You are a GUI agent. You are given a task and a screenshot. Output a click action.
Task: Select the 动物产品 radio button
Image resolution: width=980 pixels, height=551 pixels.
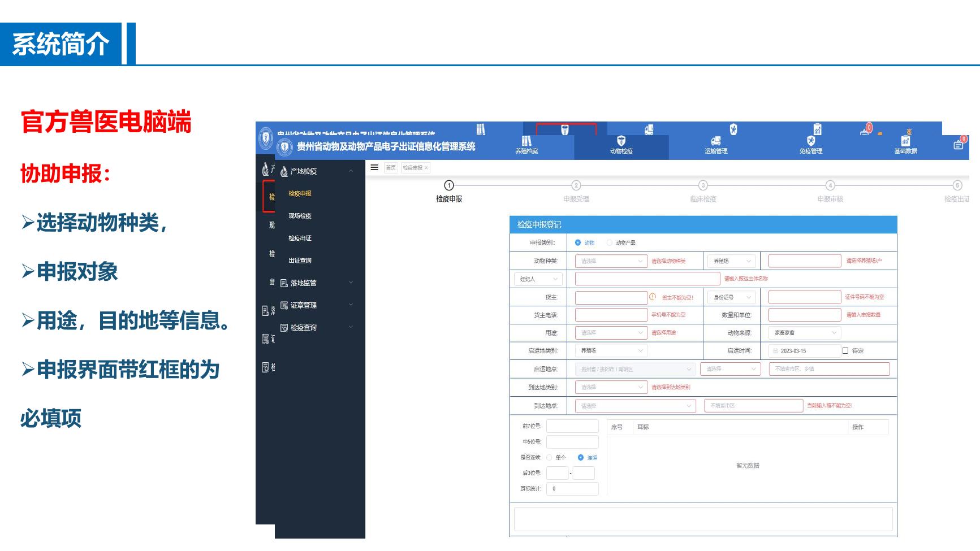610,243
